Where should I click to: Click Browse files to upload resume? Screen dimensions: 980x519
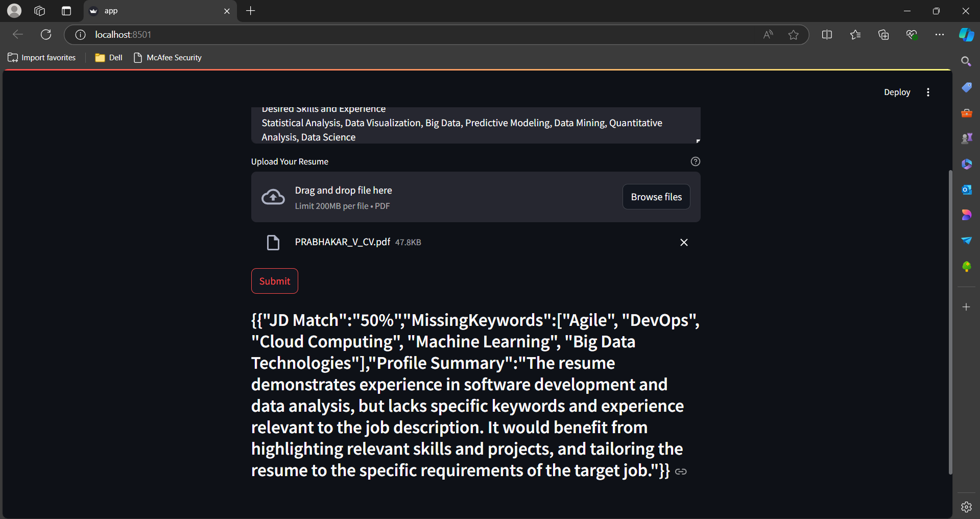click(656, 197)
